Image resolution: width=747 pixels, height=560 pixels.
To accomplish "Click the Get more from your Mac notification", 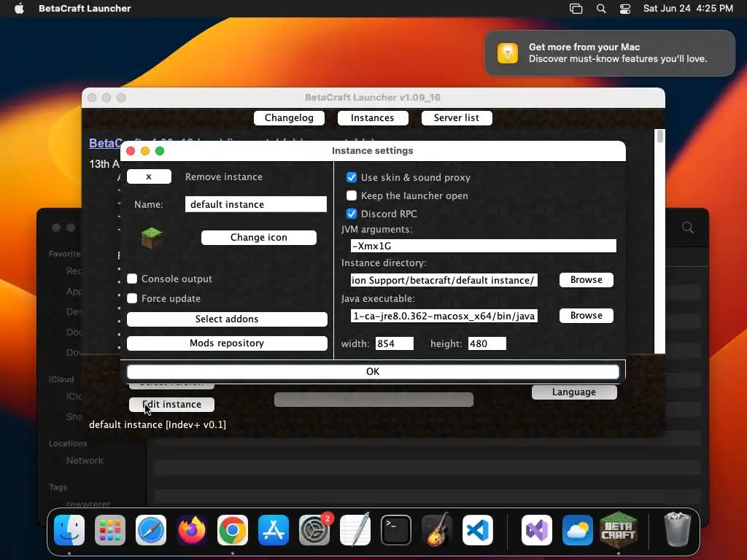I will (610, 52).
